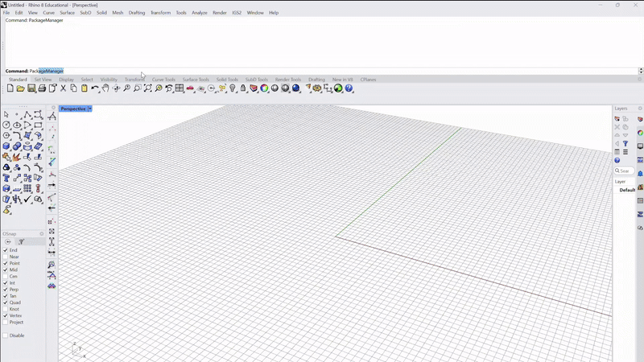The image size is (644, 362).
Task: Click the New file icon in Standard toolbar
Action: click(x=10, y=88)
